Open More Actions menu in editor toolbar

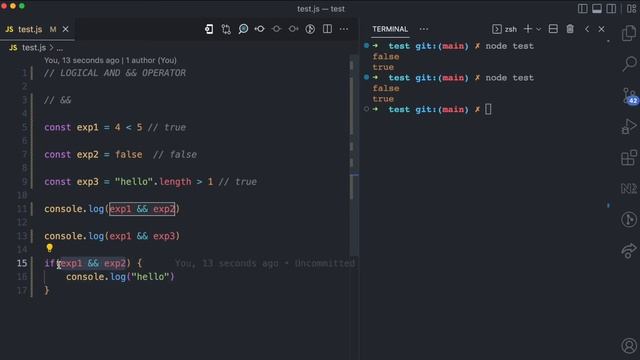(x=344, y=29)
